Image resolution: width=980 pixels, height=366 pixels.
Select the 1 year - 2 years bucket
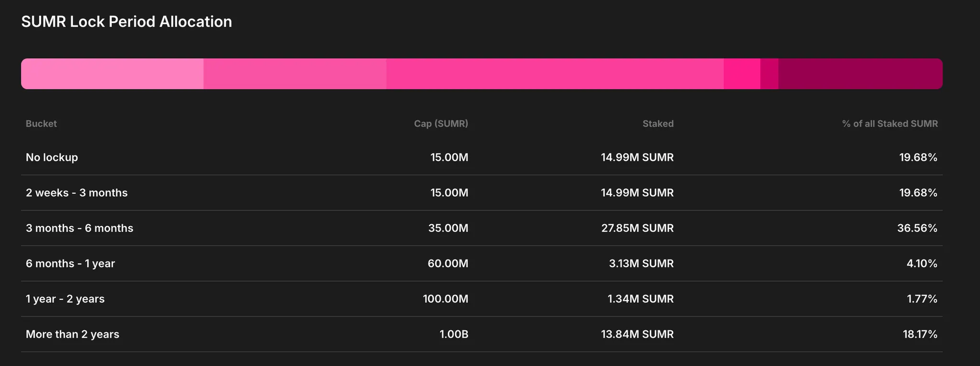coord(65,299)
